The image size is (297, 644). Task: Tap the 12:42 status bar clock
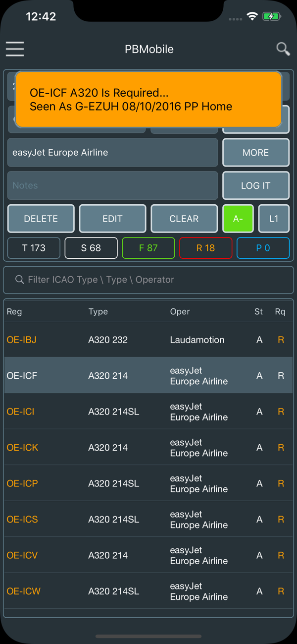tap(41, 16)
